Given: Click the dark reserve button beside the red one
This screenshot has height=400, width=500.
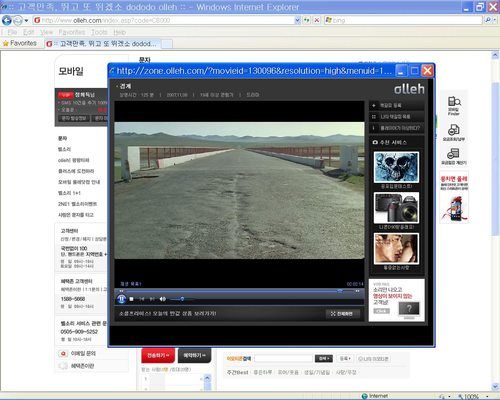Looking at the screenshot, I should click(x=194, y=356).
